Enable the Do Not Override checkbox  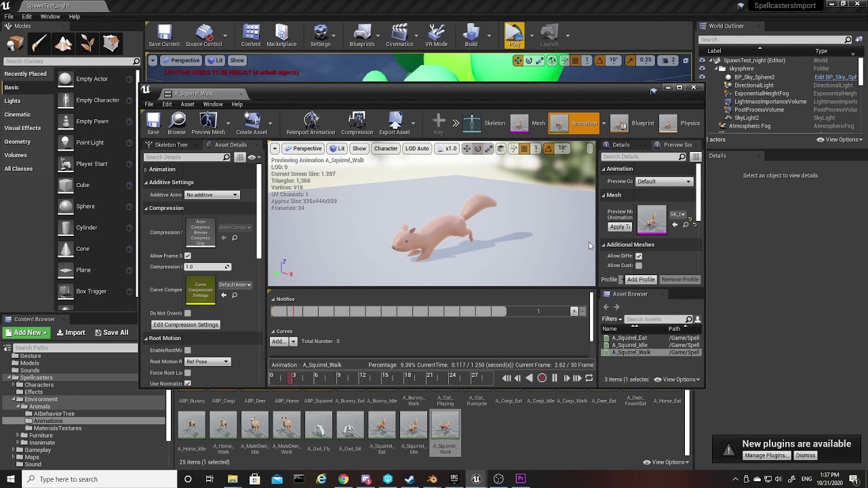pos(188,313)
